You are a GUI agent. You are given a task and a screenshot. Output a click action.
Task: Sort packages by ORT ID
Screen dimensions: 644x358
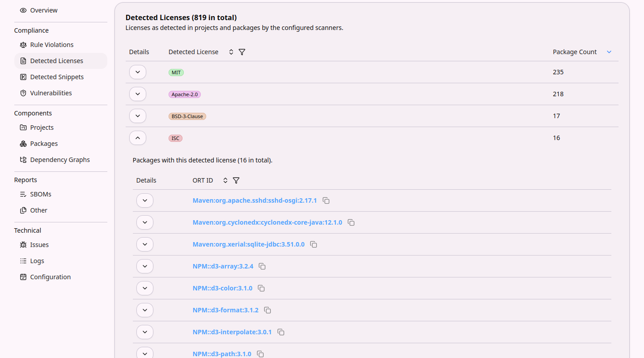tap(225, 180)
